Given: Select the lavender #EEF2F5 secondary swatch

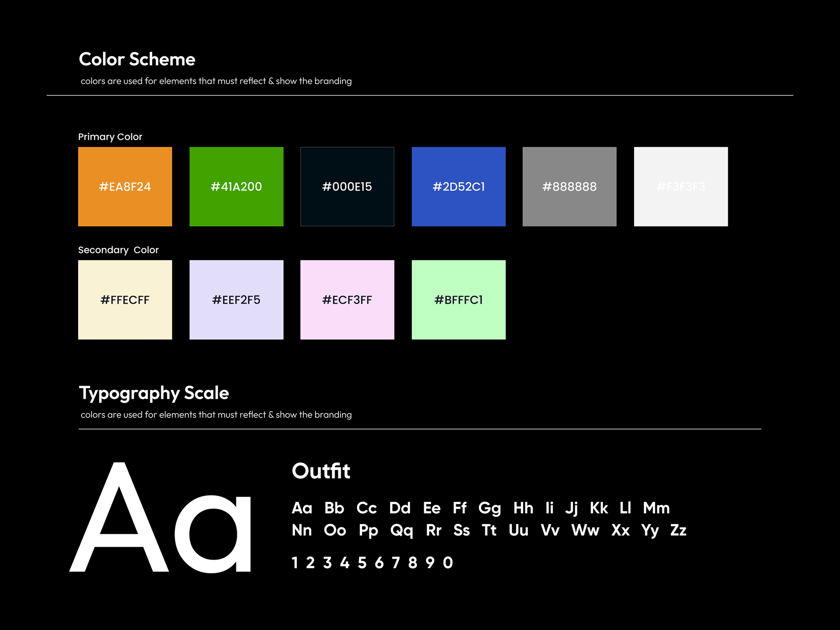Looking at the screenshot, I should pos(236,300).
